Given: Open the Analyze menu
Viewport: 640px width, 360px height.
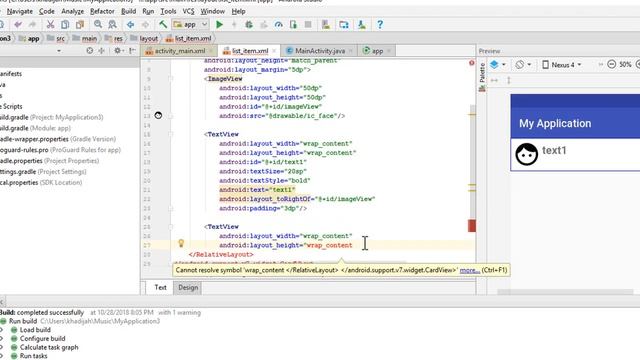Looking at the screenshot, I should [x=72, y=11].
